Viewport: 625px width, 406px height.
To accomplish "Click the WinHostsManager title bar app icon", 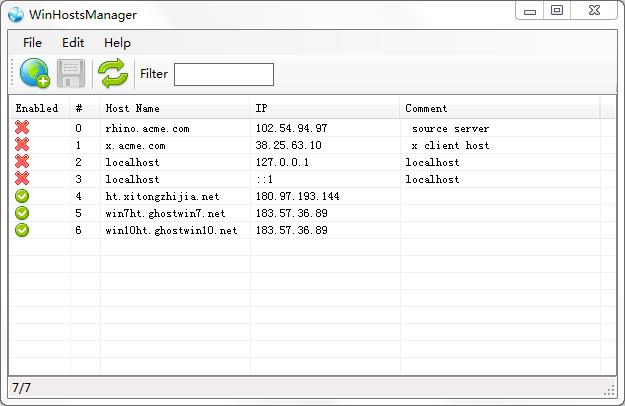I will [16, 15].
